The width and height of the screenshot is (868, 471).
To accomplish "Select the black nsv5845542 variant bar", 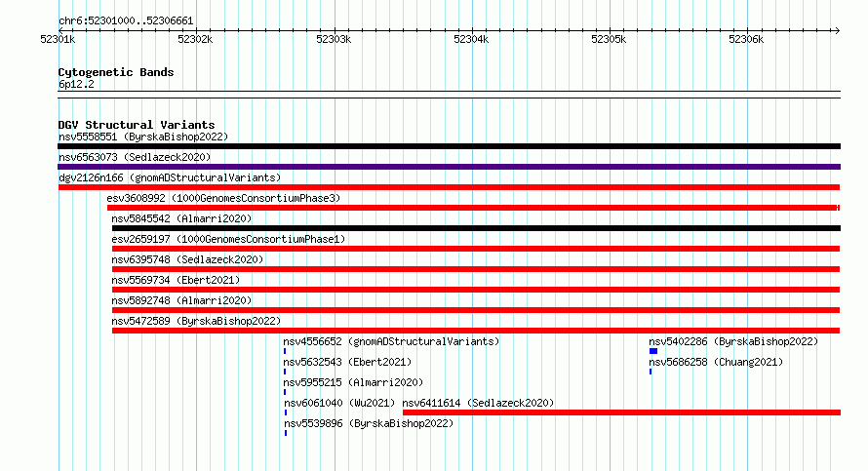I will pos(476,228).
